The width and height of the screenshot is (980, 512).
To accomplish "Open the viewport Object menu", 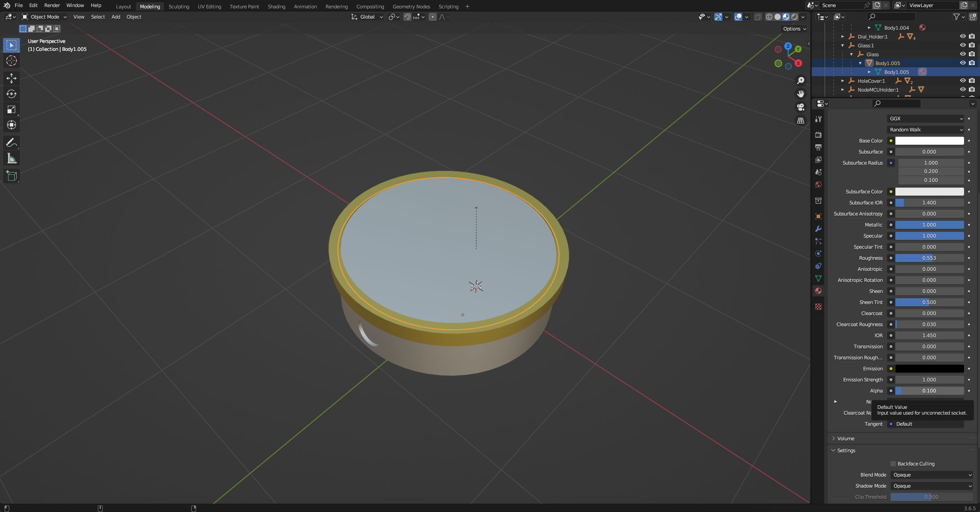I will [x=134, y=17].
